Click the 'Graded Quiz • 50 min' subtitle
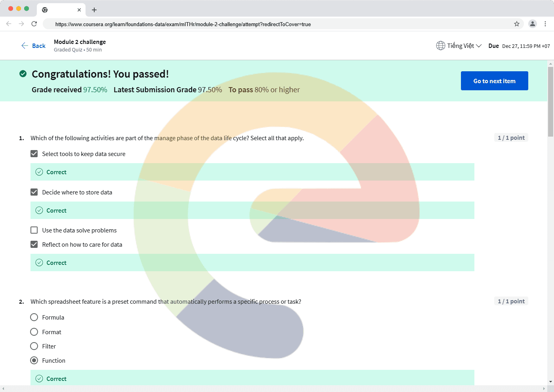The height and width of the screenshot is (392, 554). pyautogui.click(x=78, y=50)
